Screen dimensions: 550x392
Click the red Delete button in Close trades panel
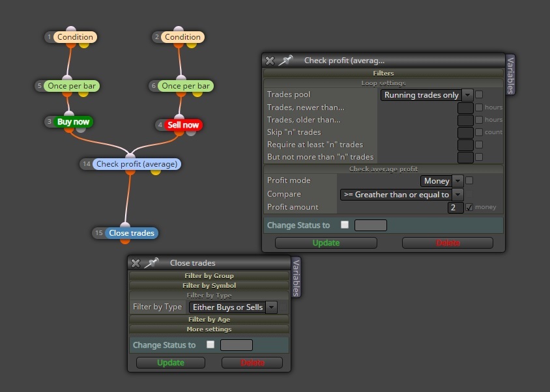pos(252,363)
